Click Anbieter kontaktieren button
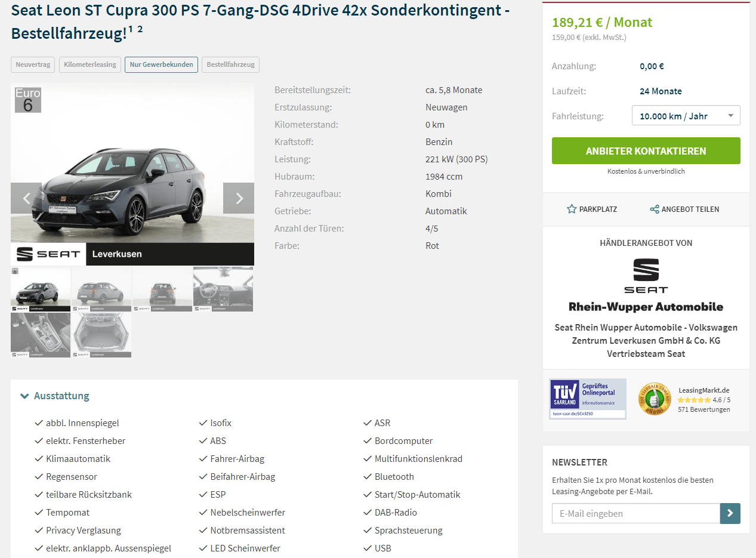 click(646, 150)
